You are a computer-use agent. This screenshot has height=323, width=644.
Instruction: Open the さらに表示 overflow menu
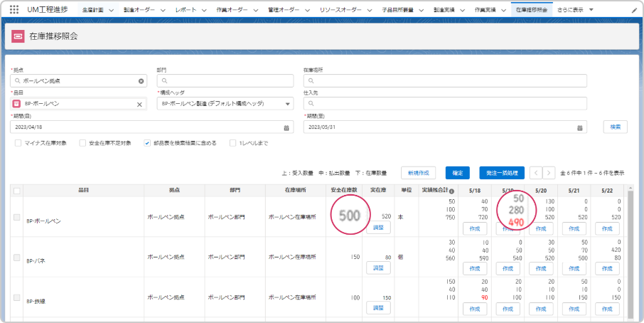tap(576, 10)
